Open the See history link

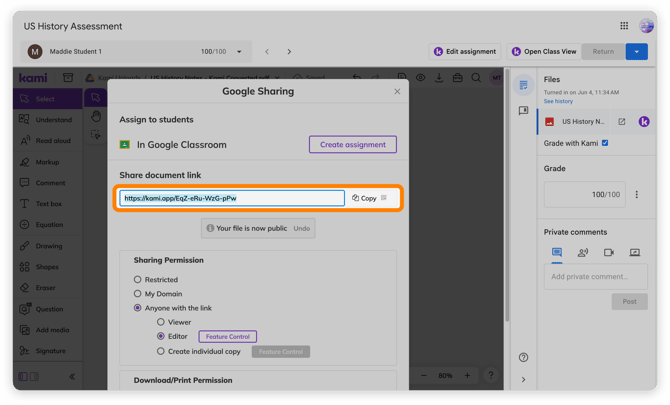[x=558, y=101]
